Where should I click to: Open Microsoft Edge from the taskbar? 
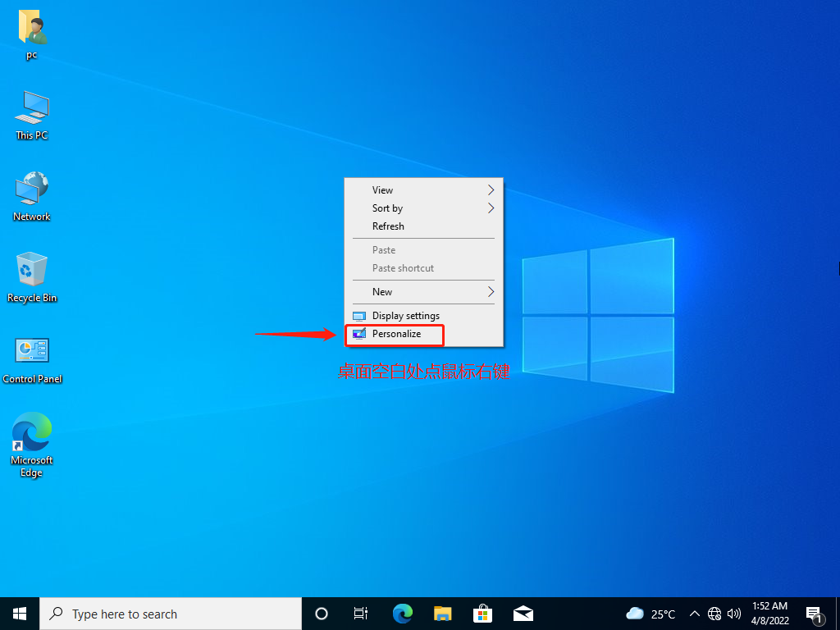402,613
